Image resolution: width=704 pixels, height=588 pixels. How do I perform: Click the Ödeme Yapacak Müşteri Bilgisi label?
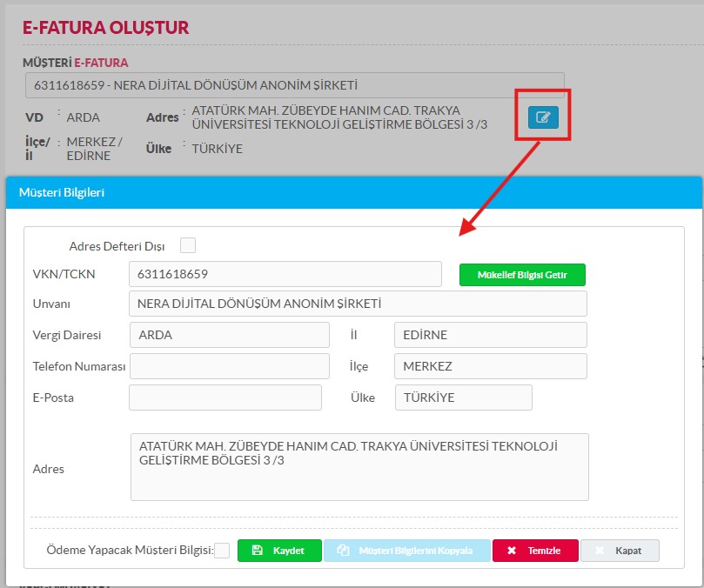point(131,550)
